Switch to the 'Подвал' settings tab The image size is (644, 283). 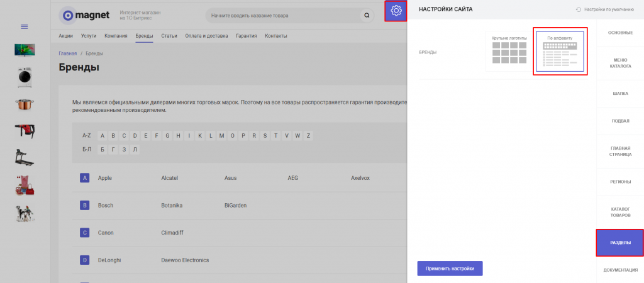620,121
